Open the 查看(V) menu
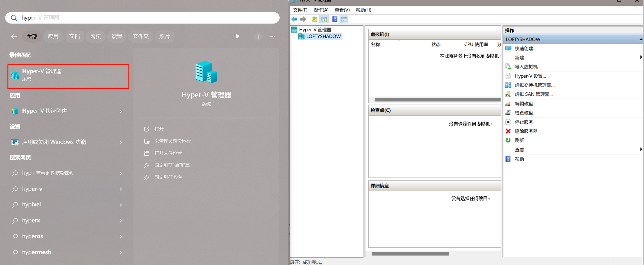This screenshot has height=265, width=644. 342,10
